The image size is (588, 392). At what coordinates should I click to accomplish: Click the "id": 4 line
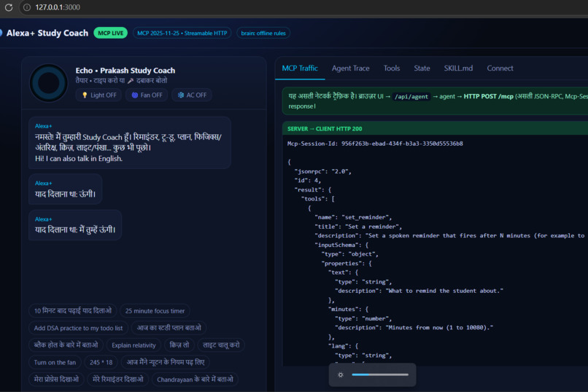pos(308,181)
